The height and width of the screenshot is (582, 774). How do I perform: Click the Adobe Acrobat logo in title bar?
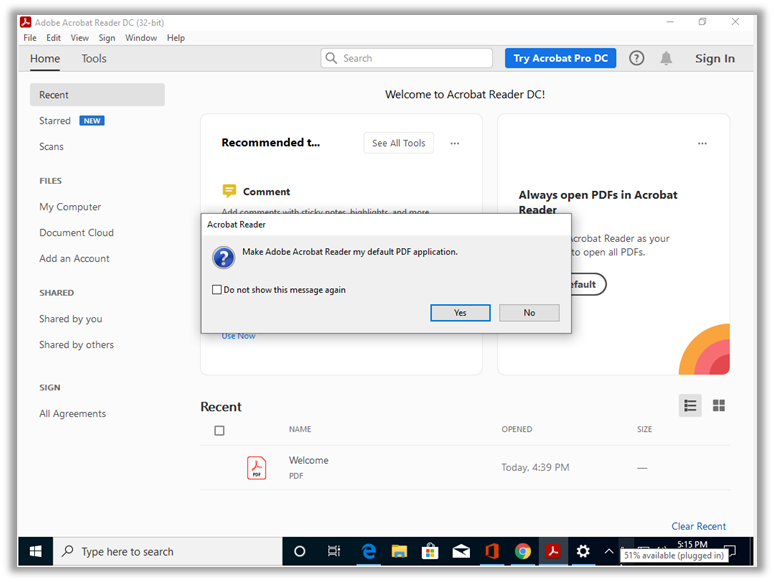(x=25, y=22)
